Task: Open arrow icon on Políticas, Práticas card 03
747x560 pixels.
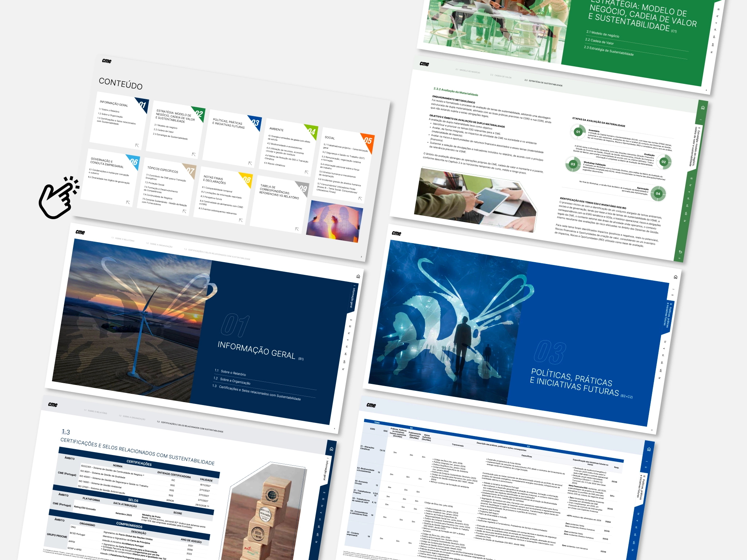Action: 250,163
